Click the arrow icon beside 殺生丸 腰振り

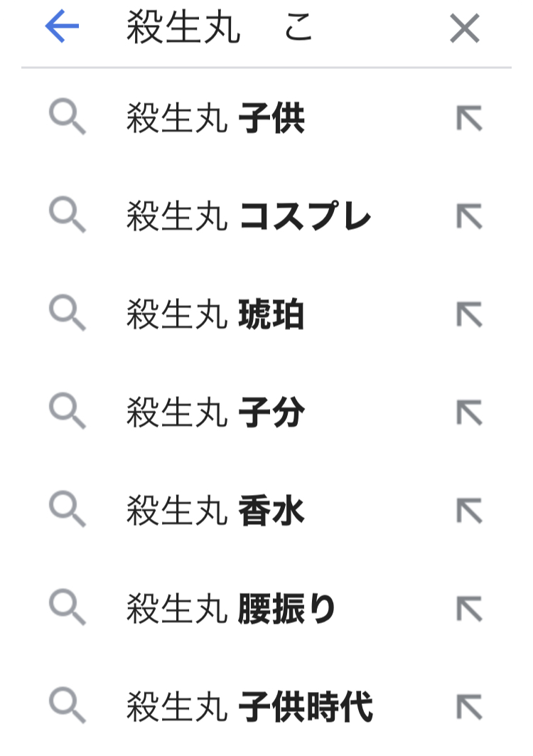coord(469,609)
